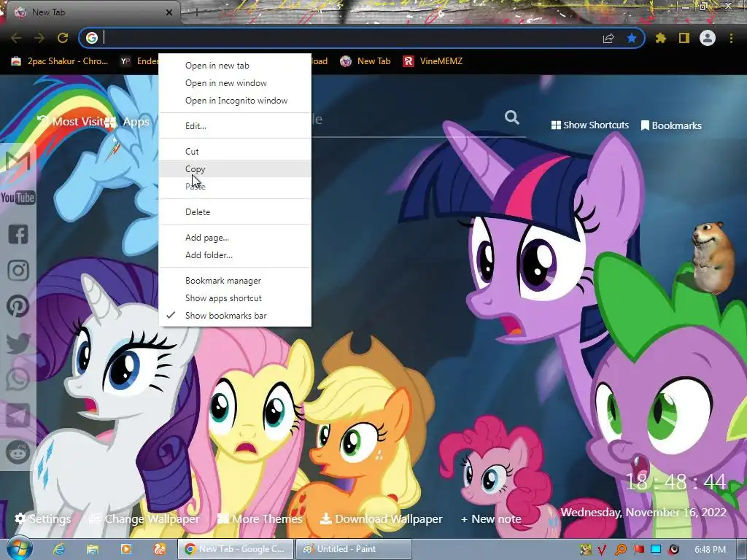Open Most Visited list

click(71, 122)
